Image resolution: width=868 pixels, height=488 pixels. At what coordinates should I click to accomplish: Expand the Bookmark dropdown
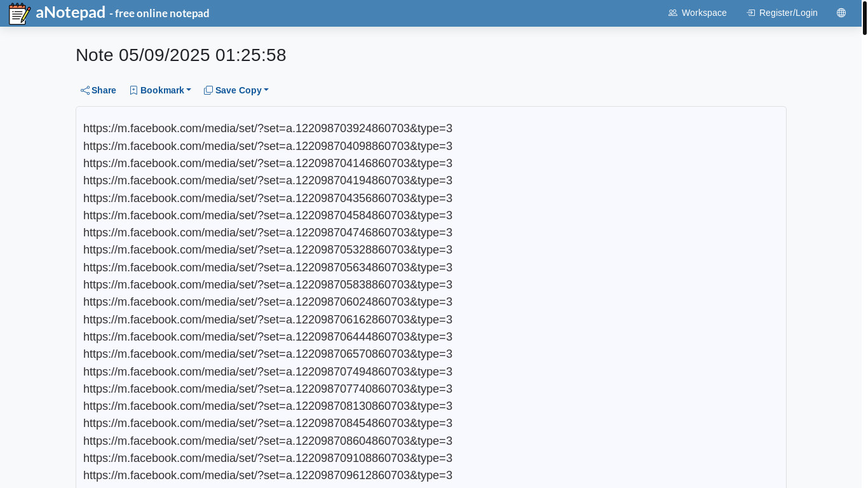[161, 90]
